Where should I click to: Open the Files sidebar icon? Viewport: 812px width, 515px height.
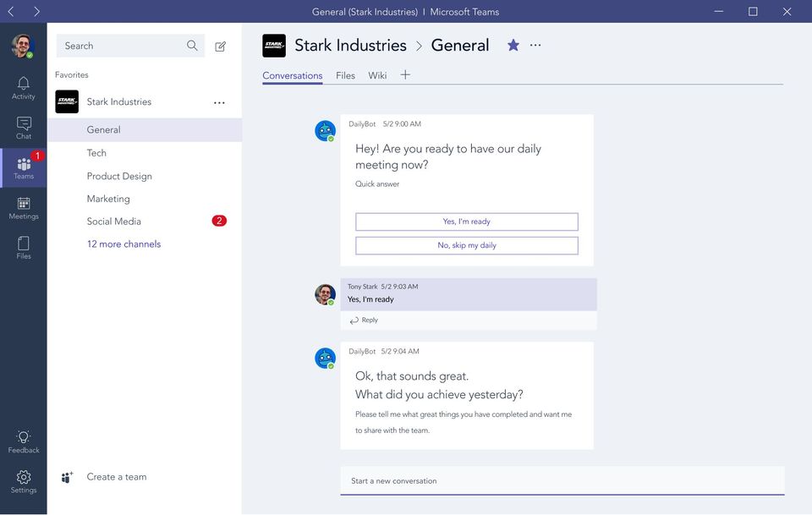[24, 244]
